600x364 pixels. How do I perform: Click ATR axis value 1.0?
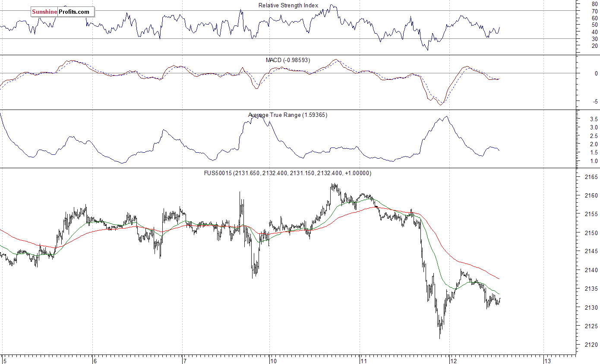tap(594, 161)
